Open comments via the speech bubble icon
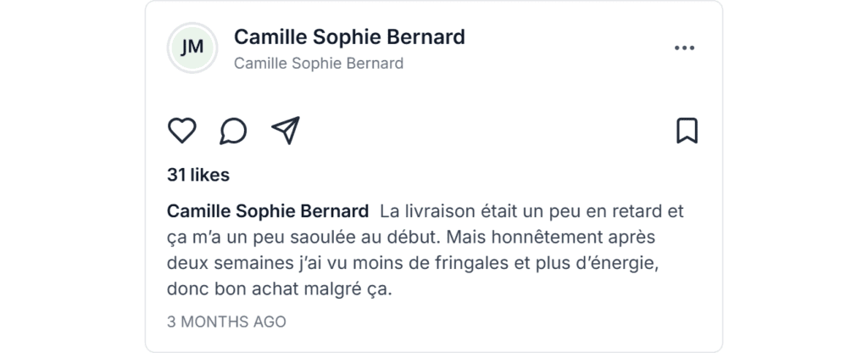This screenshot has height=353, width=868. tap(233, 131)
